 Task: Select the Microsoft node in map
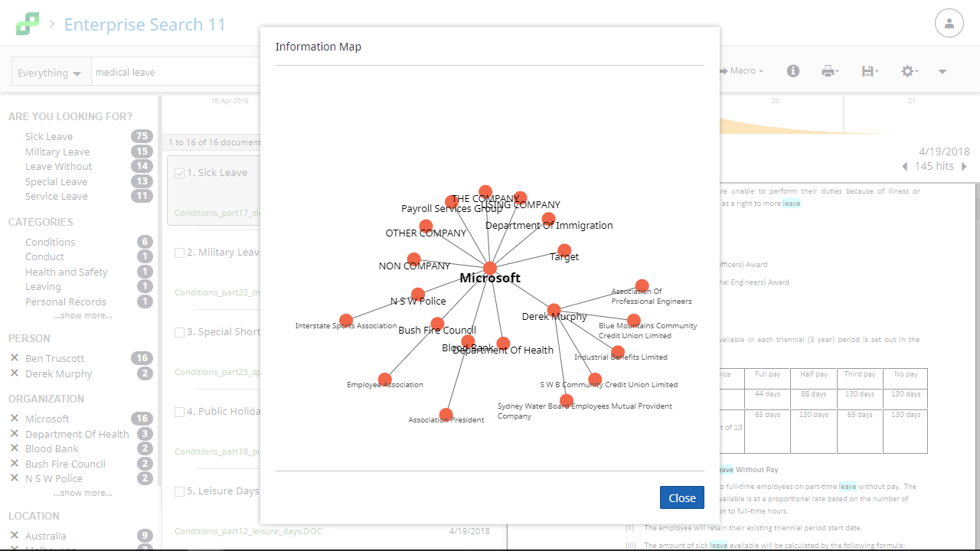[490, 269]
